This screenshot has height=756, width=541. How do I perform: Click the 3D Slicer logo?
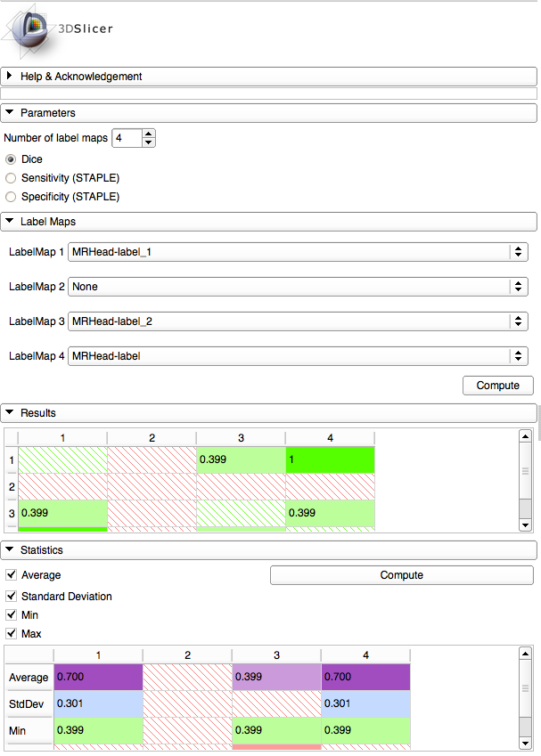[57, 30]
